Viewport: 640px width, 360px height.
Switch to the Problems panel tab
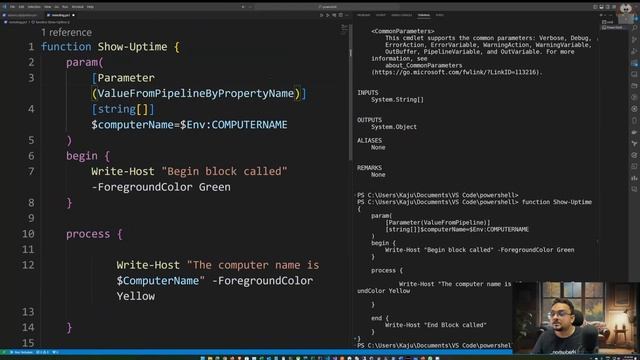coord(363,15)
